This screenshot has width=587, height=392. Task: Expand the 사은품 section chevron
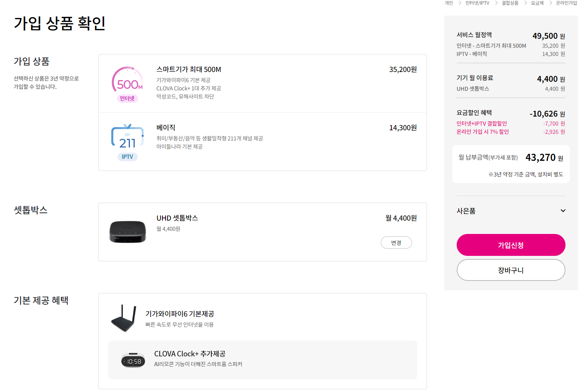(x=563, y=211)
